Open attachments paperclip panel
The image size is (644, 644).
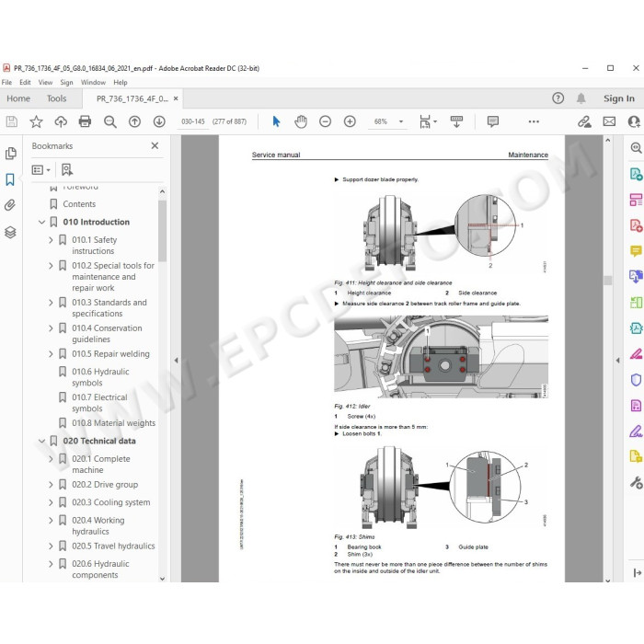(x=10, y=204)
